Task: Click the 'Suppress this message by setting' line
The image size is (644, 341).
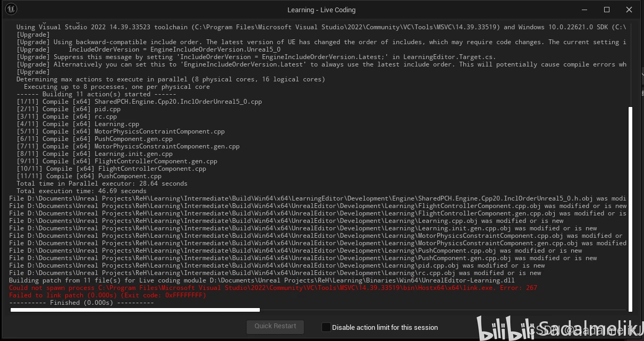Action: coord(256,57)
